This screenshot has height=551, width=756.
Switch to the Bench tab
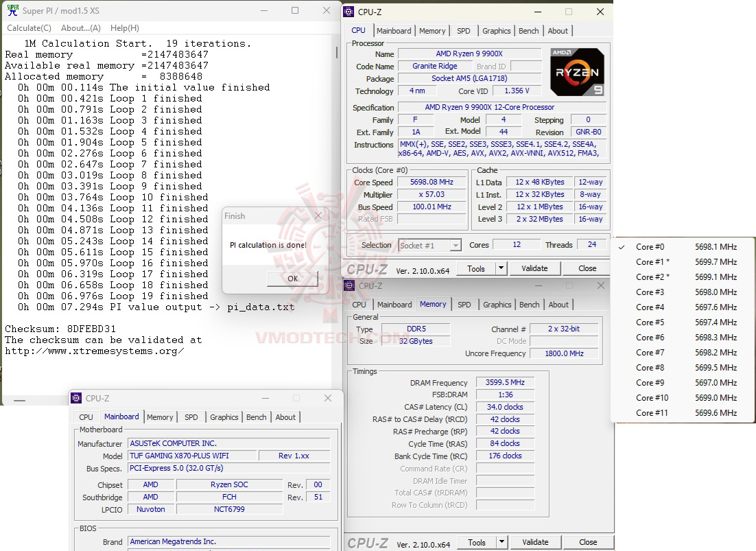[528, 30]
